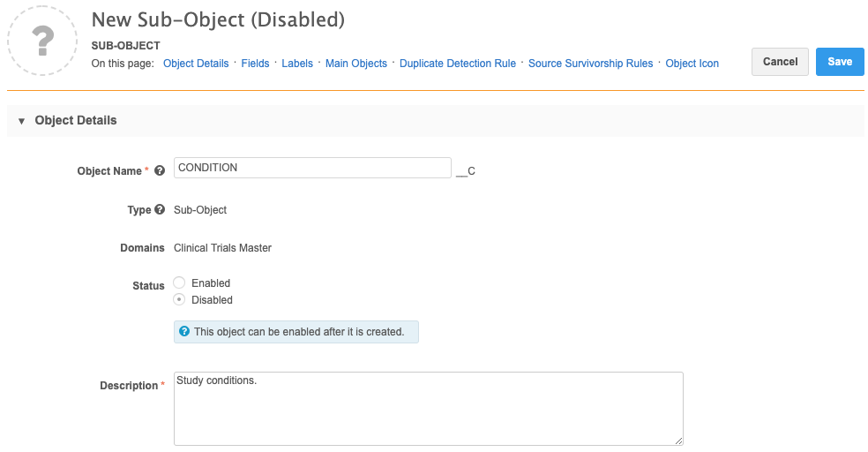Viewport: 868px width, 452px height.
Task: Jump to Object Icon section link
Action: pyautogui.click(x=692, y=64)
